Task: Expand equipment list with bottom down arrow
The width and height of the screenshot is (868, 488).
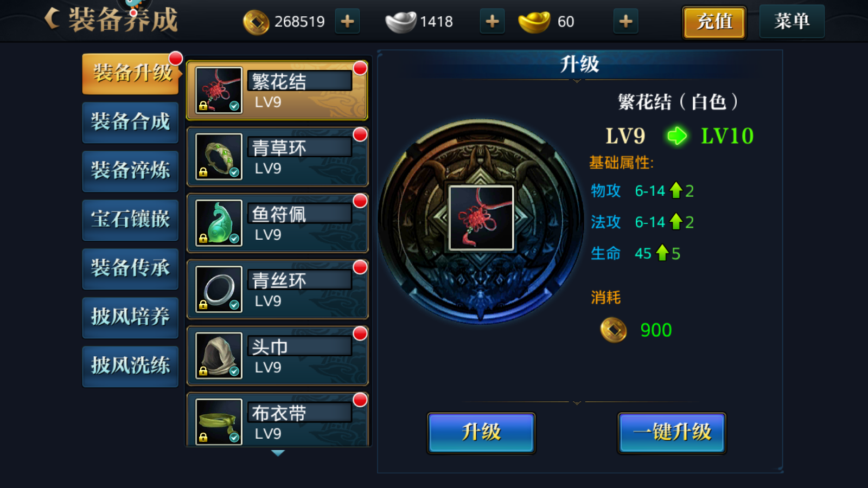Action: pyautogui.click(x=278, y=453)
